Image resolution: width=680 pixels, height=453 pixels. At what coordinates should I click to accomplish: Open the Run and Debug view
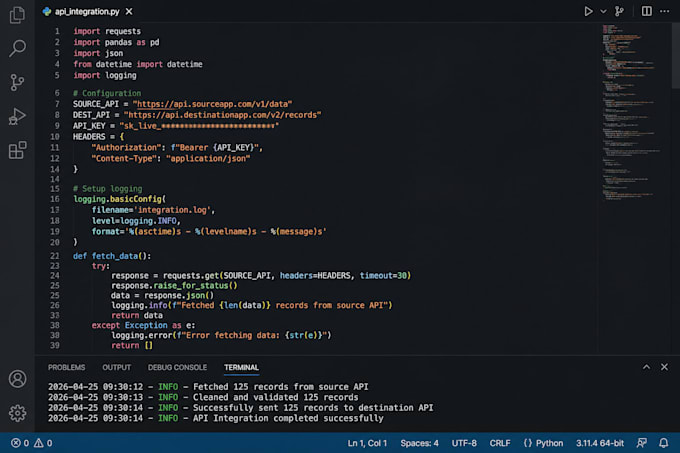17,116
